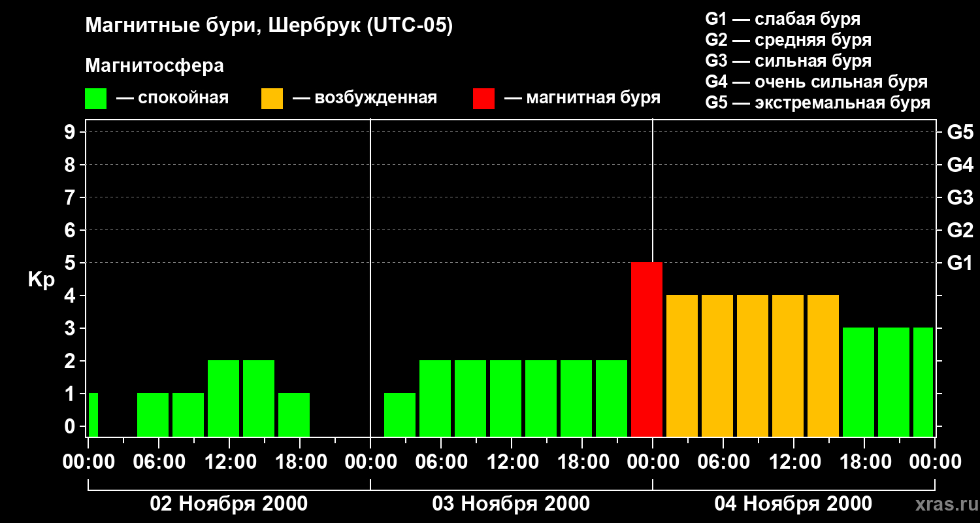Click the G2 label on right axis

(x=960, y=230)
